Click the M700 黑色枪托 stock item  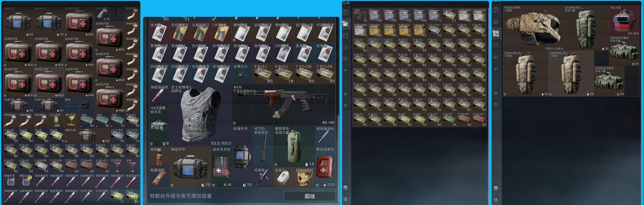click(x=263, y=146)
